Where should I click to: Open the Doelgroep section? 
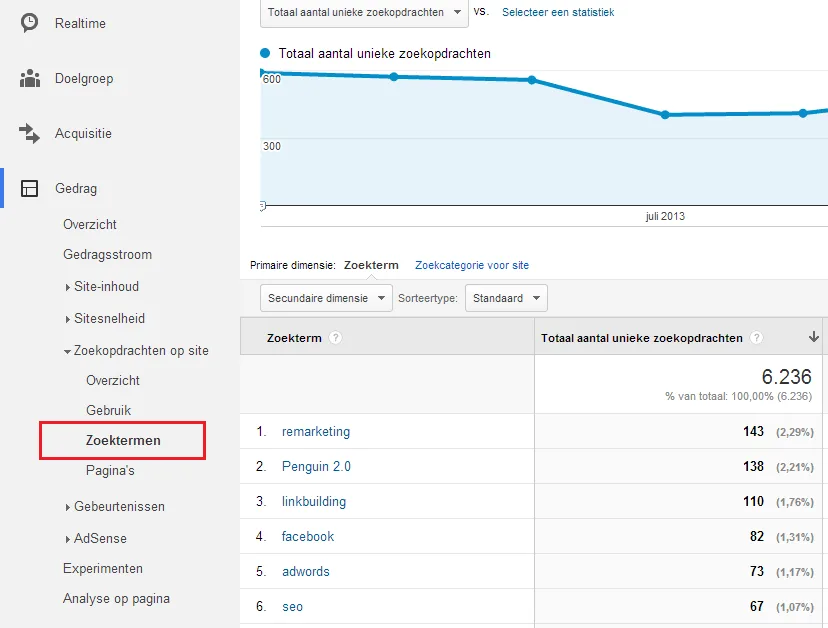[84, 79]
